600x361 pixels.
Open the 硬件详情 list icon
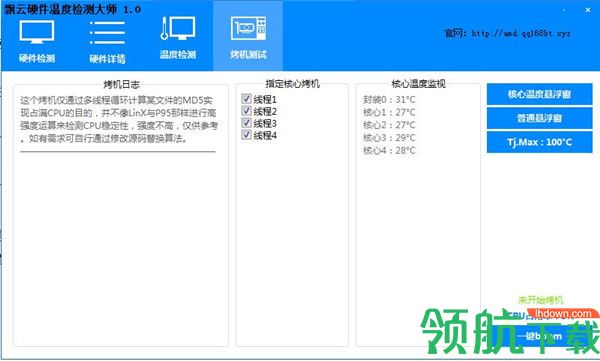[x=107, y=33]
